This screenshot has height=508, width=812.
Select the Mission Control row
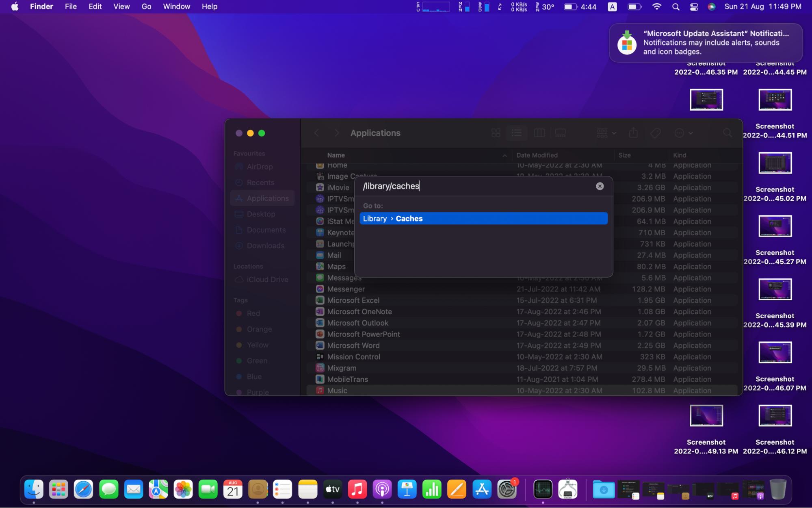point(522,357)
